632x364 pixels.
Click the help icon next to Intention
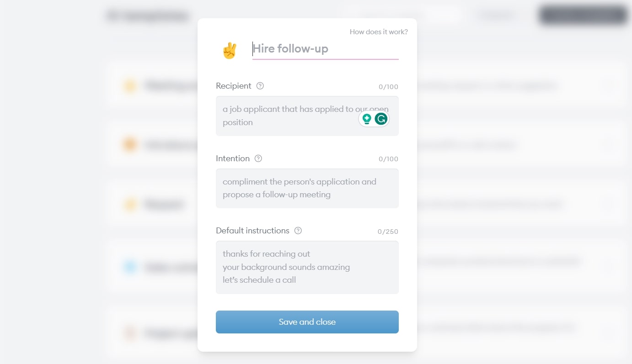(258, 158)
